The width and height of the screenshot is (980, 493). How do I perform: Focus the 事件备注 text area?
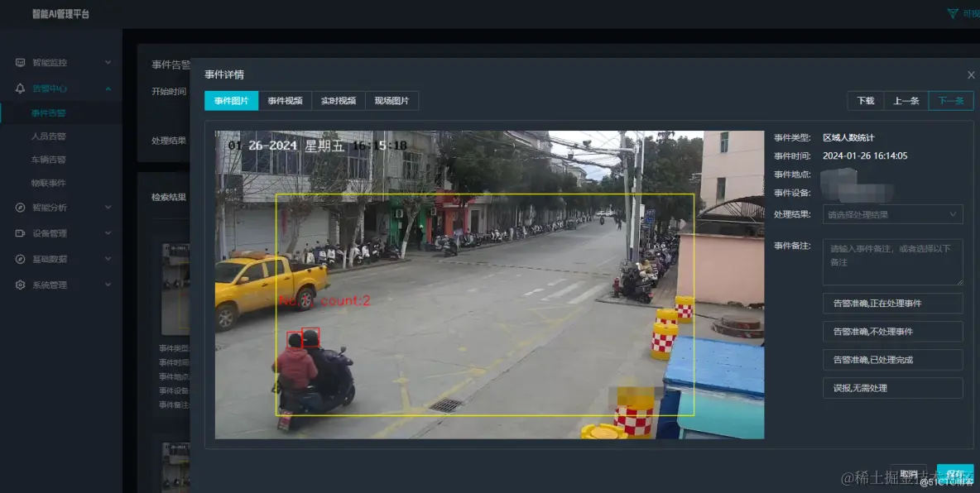point(892,262)
